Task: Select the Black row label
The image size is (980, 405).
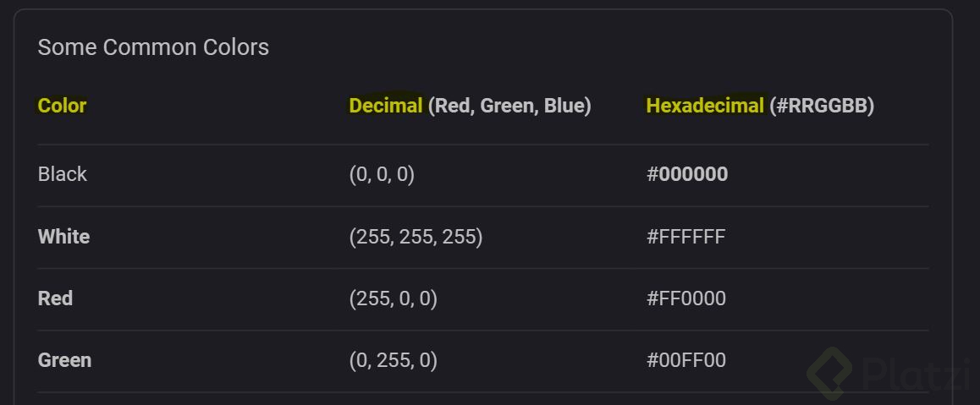Action: tap(63, 174)
